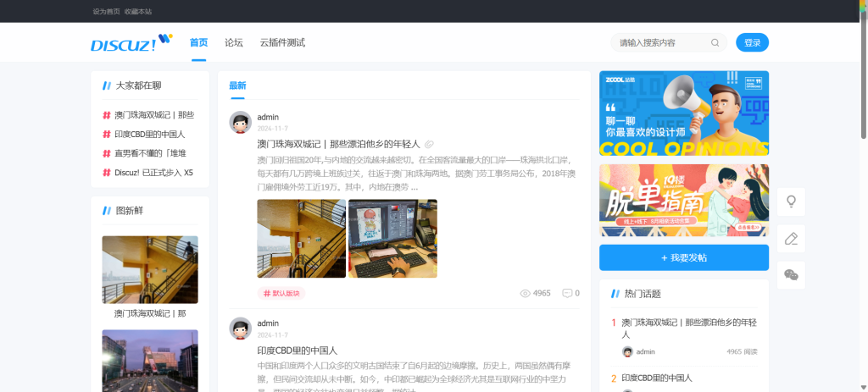Select the 最新 tab
The height and width of the screenshot is (392, 868).
[237, 86]
